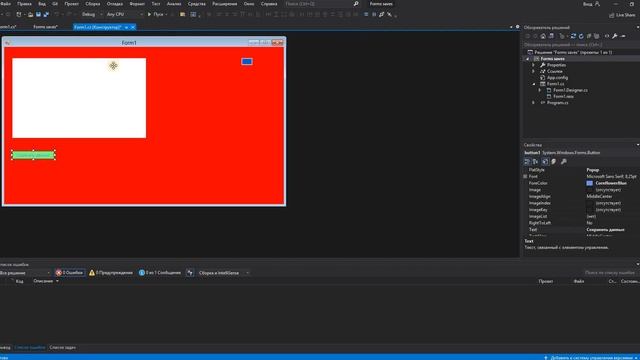
Task: Collapse the Forms saves project node
Action: (x=528, y=59)
